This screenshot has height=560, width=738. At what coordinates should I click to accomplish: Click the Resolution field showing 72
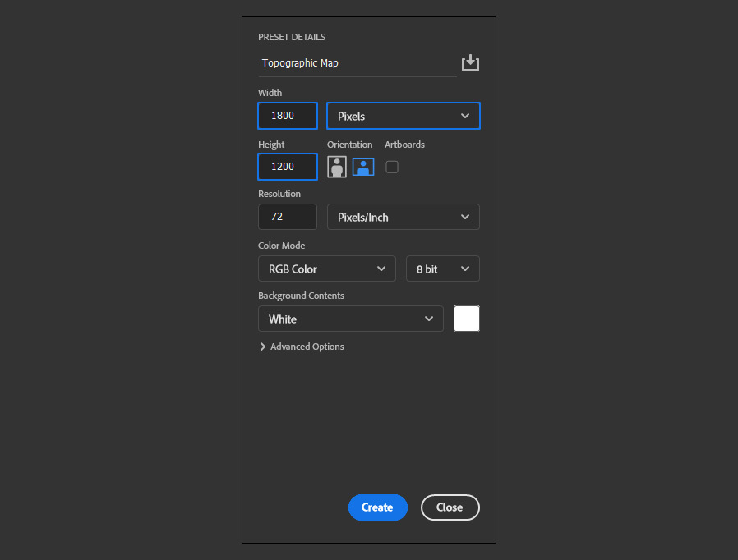pyautogui.click(x=288, y=217)
